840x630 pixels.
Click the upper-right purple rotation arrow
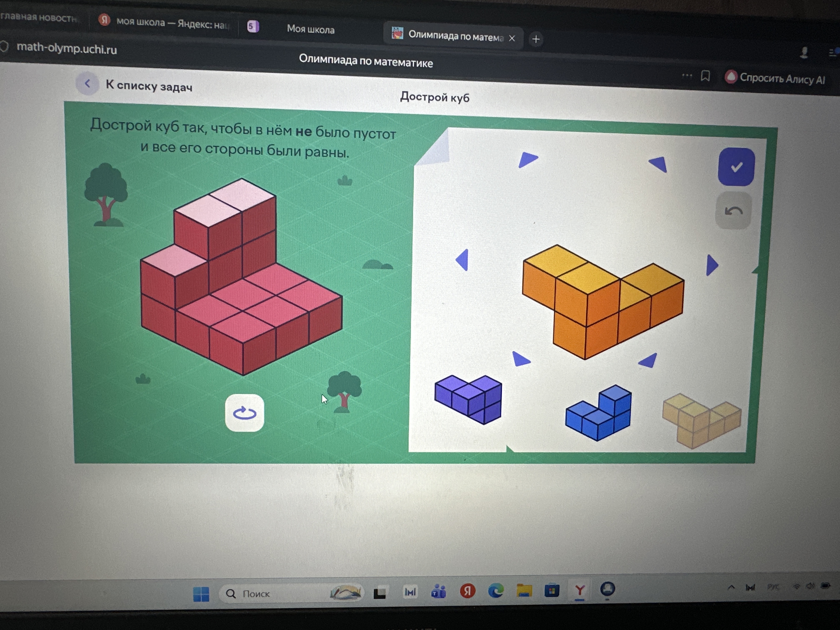click(659, 164)
